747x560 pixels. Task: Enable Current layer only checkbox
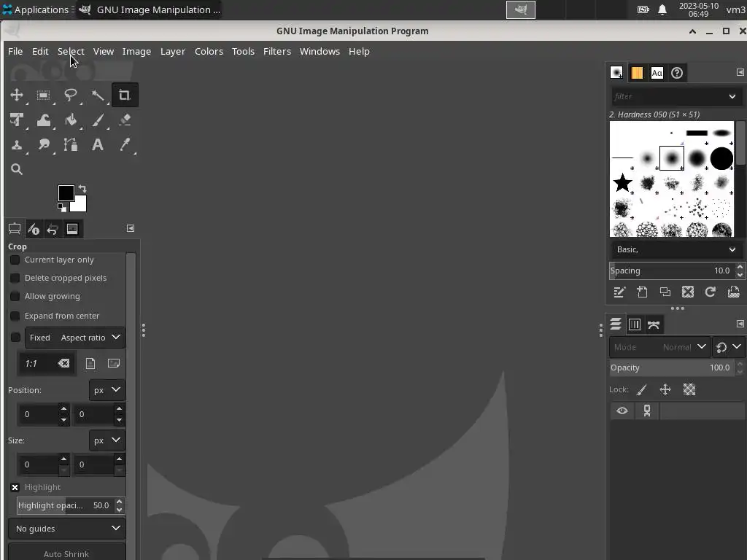click(15, 260)
